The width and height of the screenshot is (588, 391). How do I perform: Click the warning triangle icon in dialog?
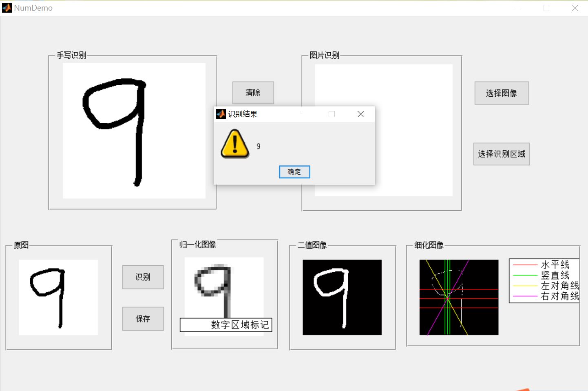[234, 144]
